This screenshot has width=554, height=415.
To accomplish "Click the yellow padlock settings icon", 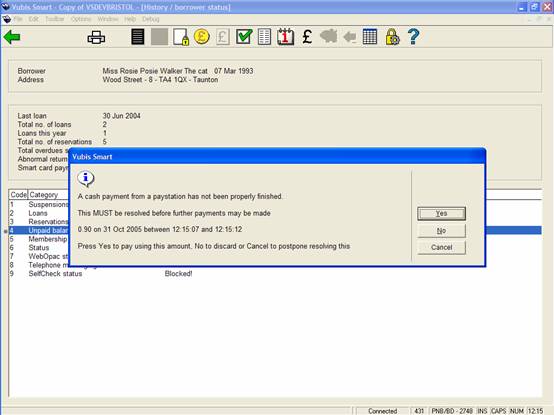I will 392,37.
